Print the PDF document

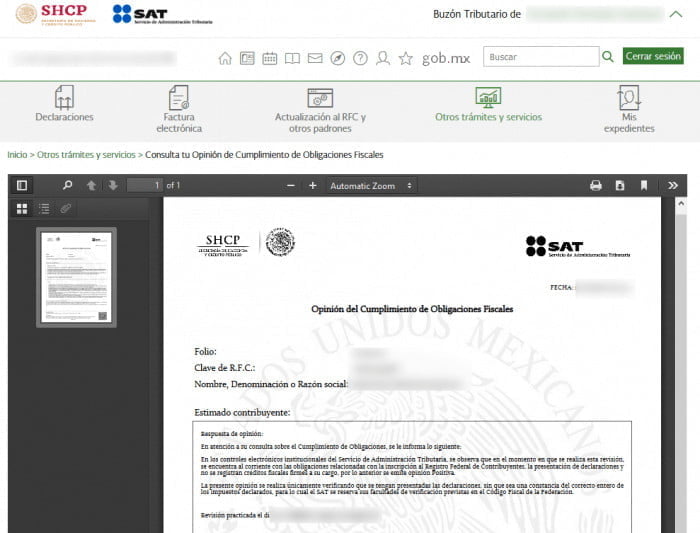click(596, 185)
